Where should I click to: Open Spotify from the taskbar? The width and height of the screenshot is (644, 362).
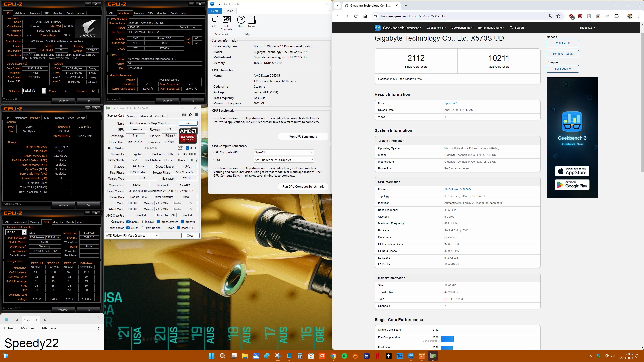point(344,356)
